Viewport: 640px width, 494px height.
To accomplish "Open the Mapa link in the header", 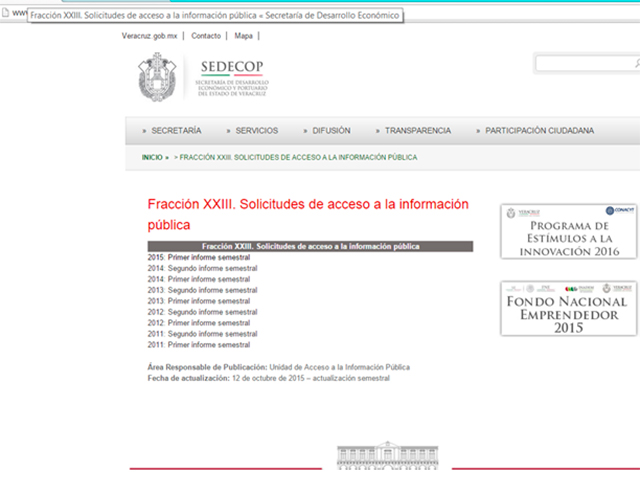I will (x=244, y=36).
